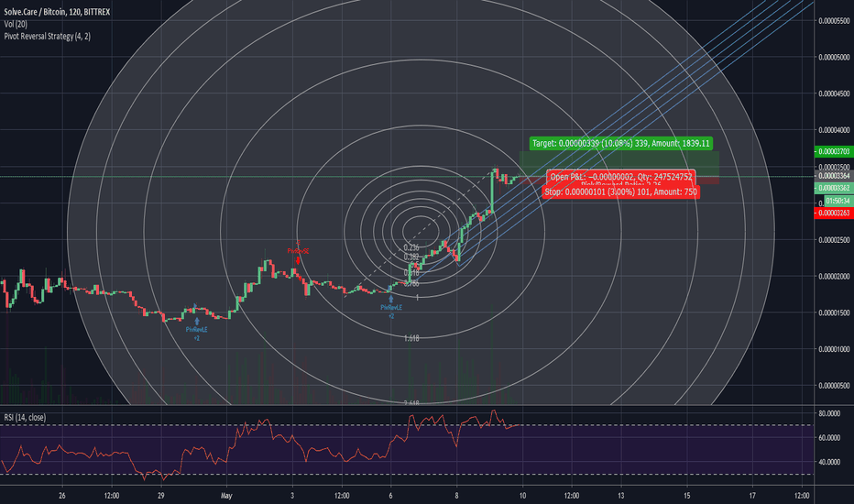Click the PivRevLE arrow near May 6
The height and width of the screenshot is (504, 854).
click(x=391, y=299)
